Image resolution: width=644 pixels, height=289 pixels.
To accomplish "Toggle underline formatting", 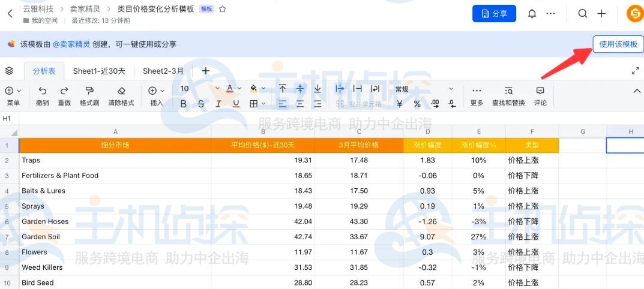I will 236,104.
